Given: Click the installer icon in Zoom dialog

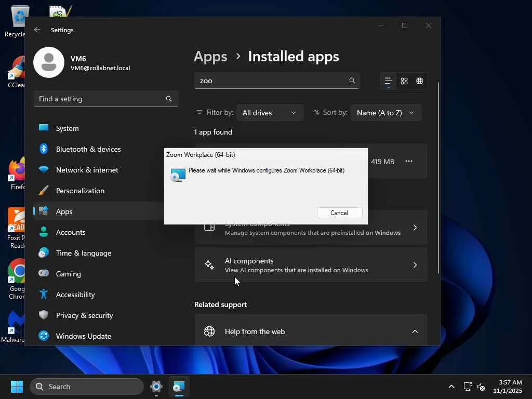Looking at the screenshot, I should tap(178, 175).
